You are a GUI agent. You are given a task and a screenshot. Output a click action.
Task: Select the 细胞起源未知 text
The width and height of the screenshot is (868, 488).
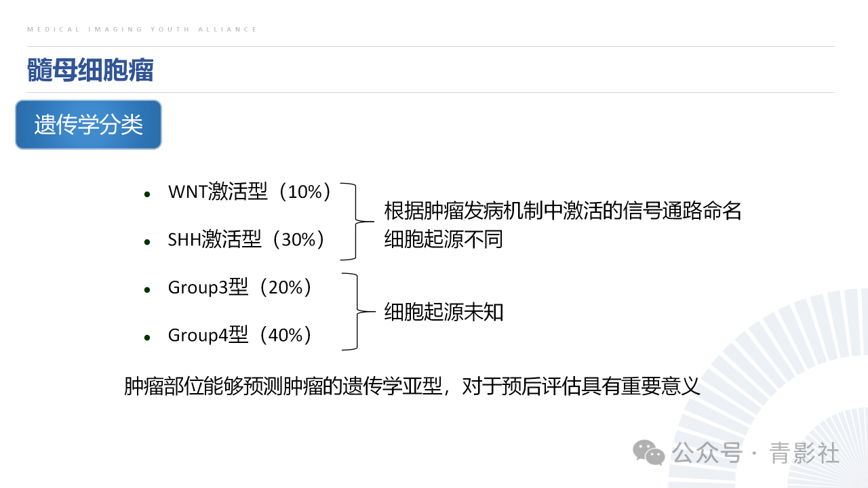[443, 312]
